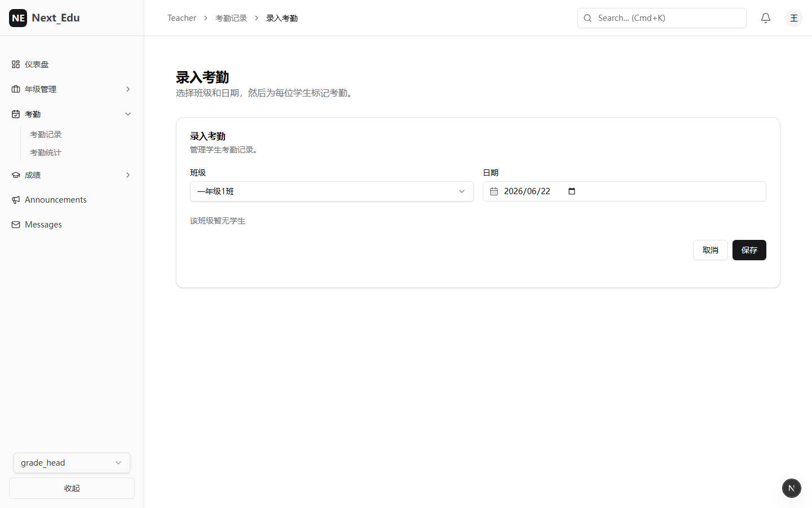812x508 pixels.
Task: Click the search magnifier icon
Action: click(x=588, y=18)
